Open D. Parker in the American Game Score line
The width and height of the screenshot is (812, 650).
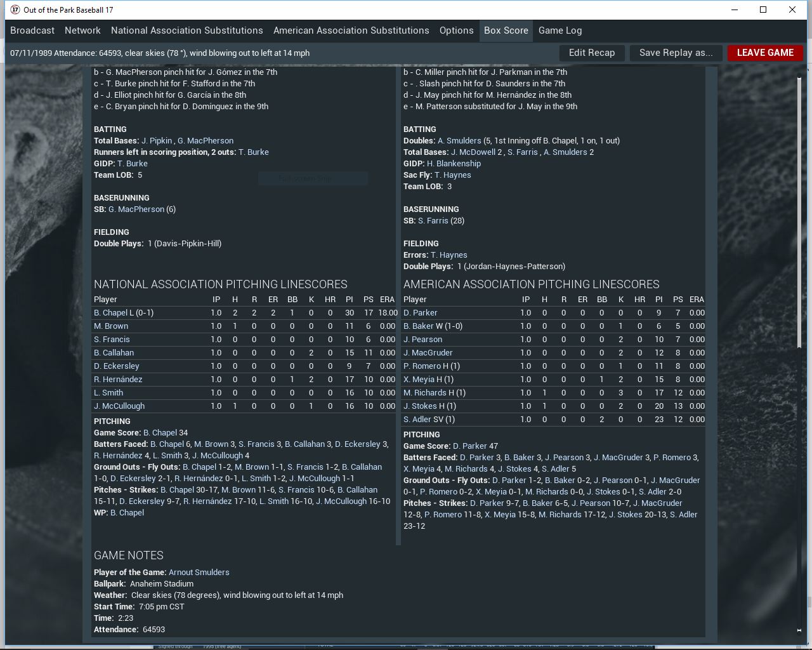tap(470, 446)
